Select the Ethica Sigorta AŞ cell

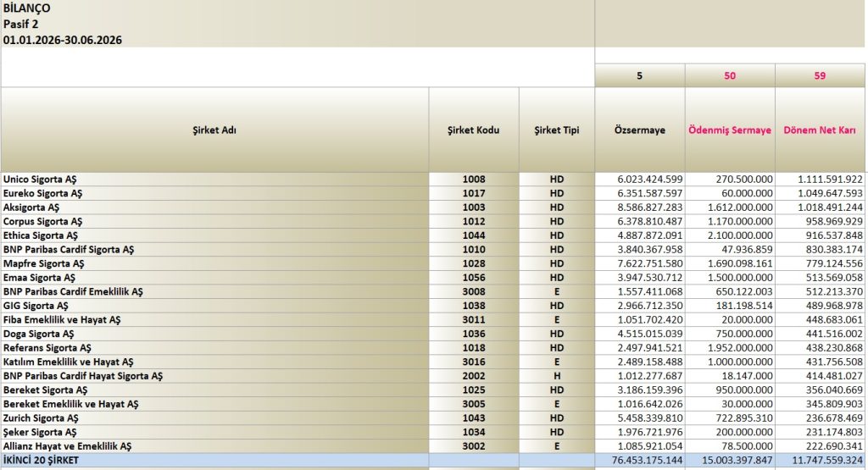214,235
